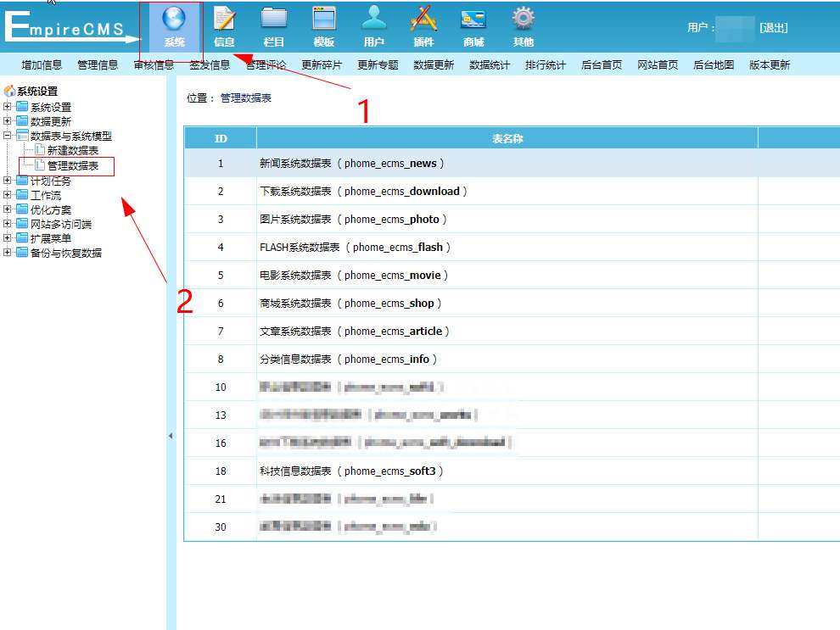
Task: Click the 版本更新 link
Action: click(769, 65)
